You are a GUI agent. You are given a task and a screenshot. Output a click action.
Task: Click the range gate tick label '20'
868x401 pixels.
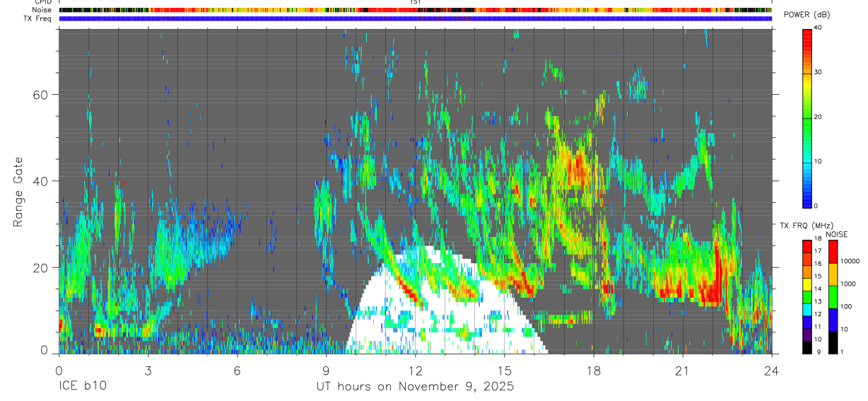[41, 267]
